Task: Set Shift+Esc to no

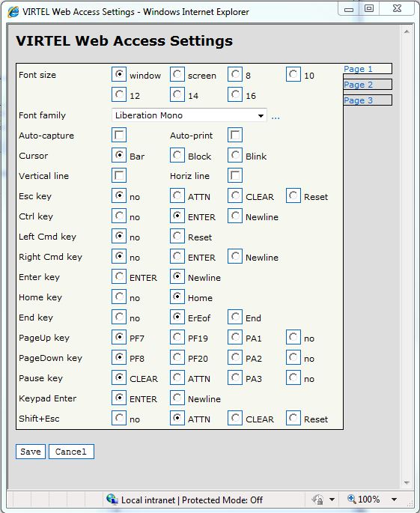Action: pos(119,418)
